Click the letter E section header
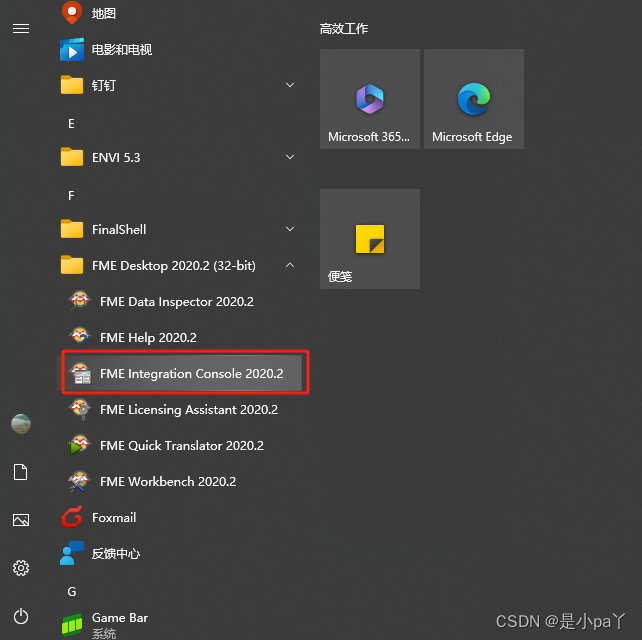Viewport: 642px width, 640px height. coord(71,124)
